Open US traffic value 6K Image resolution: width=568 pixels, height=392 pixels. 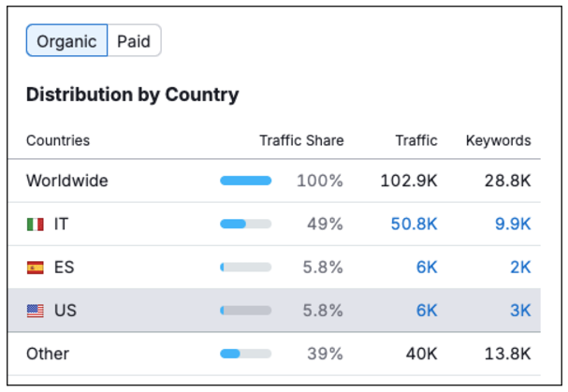tap(427, 311)
